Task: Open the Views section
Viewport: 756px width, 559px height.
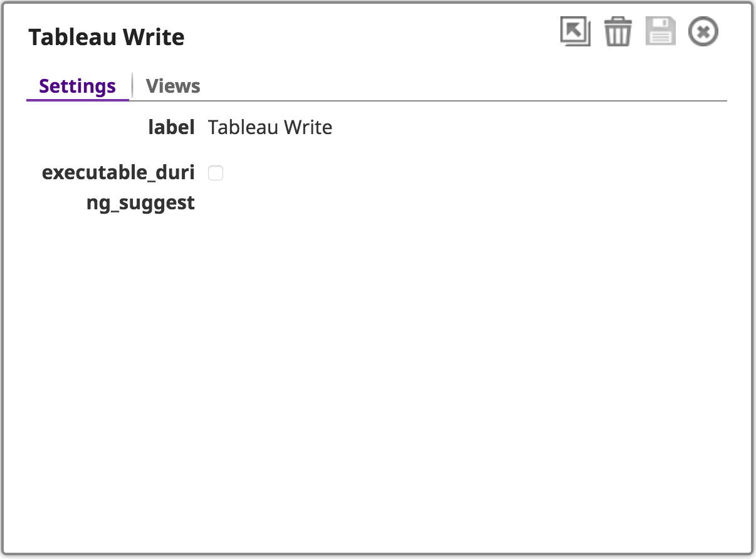Action: [173, 86]
